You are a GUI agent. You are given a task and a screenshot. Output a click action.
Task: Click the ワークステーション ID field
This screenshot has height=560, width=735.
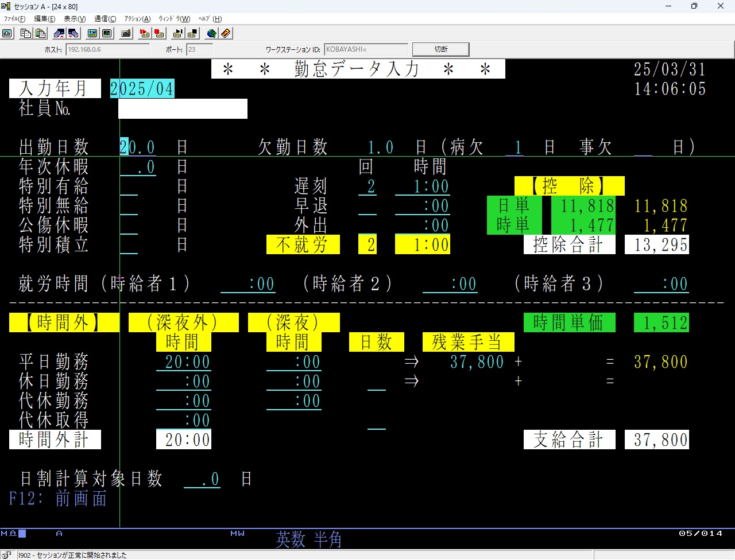click(366, 49)
